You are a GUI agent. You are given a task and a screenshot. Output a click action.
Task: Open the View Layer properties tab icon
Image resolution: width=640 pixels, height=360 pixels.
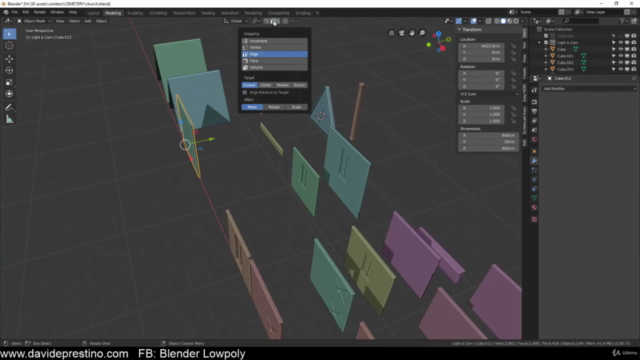[x=534, y=121]
